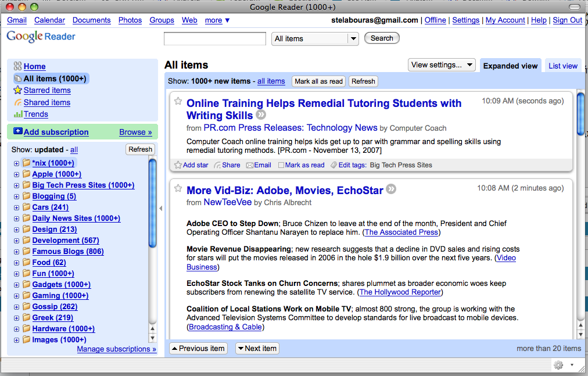Click the Home grid icon in sidebar
Viewport: 588px width, 376px height.
[17, 66]
